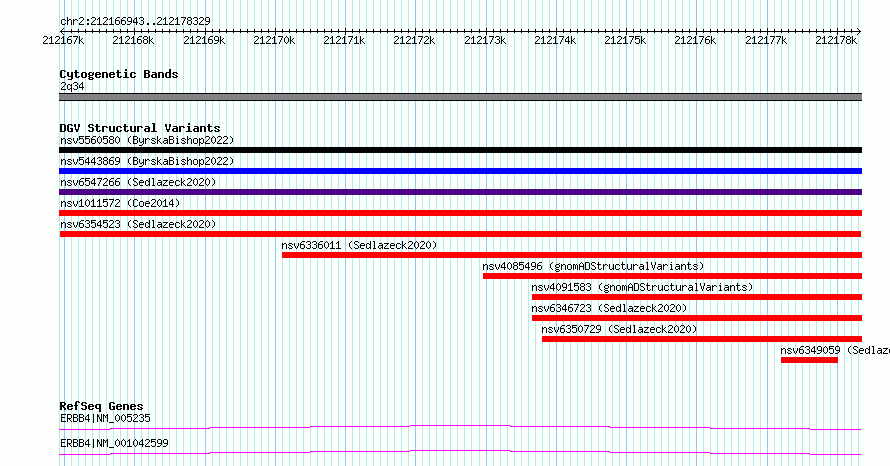
Task: Click the 212178k ruler tick label
Action: (836, 40)
